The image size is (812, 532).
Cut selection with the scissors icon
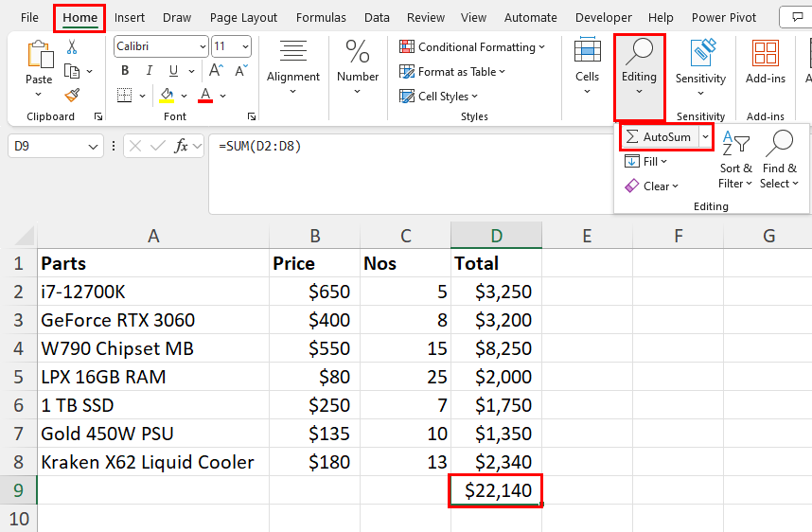[x=72, y=47]
